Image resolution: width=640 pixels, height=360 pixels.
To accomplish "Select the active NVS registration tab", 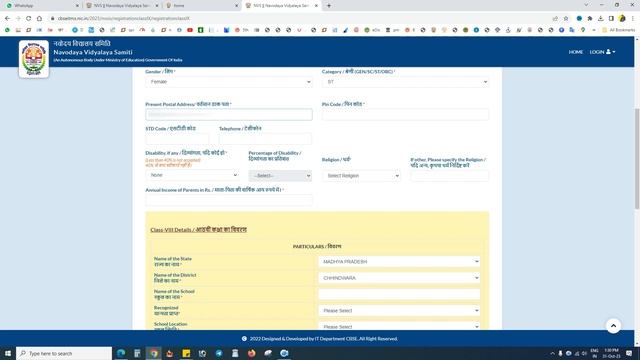I will click(282, 6).
